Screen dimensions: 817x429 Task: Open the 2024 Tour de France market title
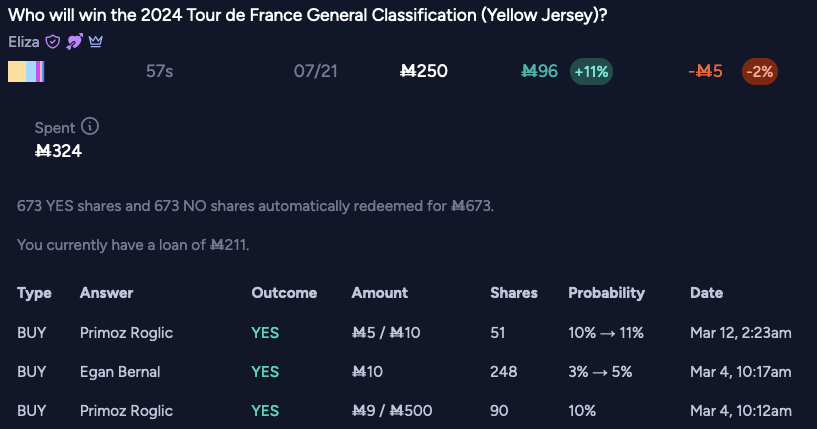[x=308, y=15]
